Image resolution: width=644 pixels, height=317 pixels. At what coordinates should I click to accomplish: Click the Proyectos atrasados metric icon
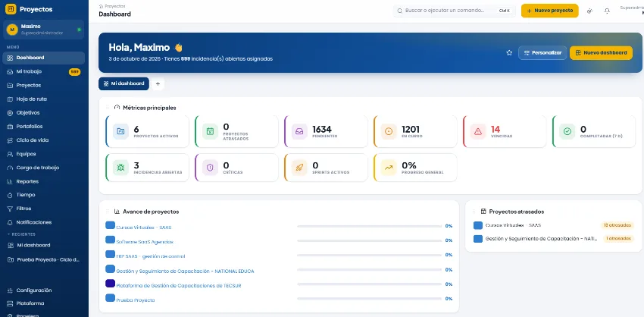click(211, 131)
